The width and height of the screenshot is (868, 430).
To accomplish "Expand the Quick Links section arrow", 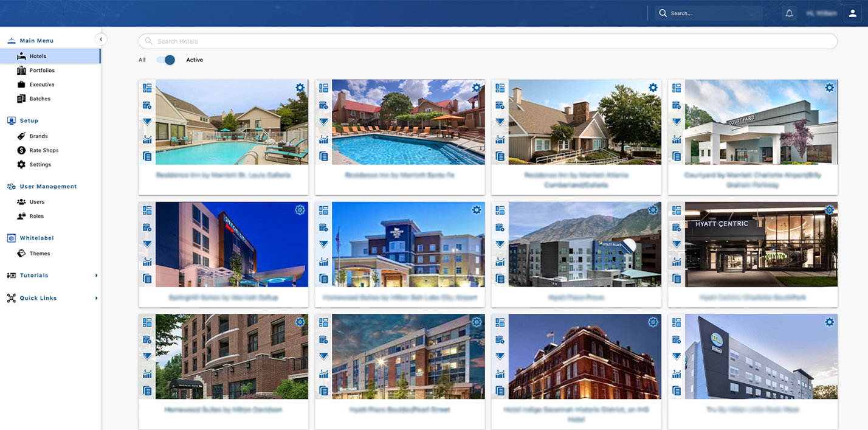I will 96,298.
